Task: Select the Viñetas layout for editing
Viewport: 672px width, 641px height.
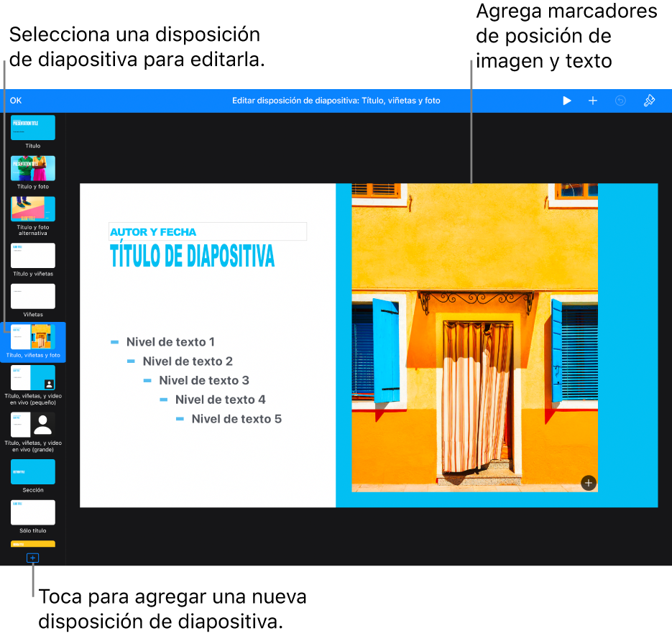Action: pos(32,296)
